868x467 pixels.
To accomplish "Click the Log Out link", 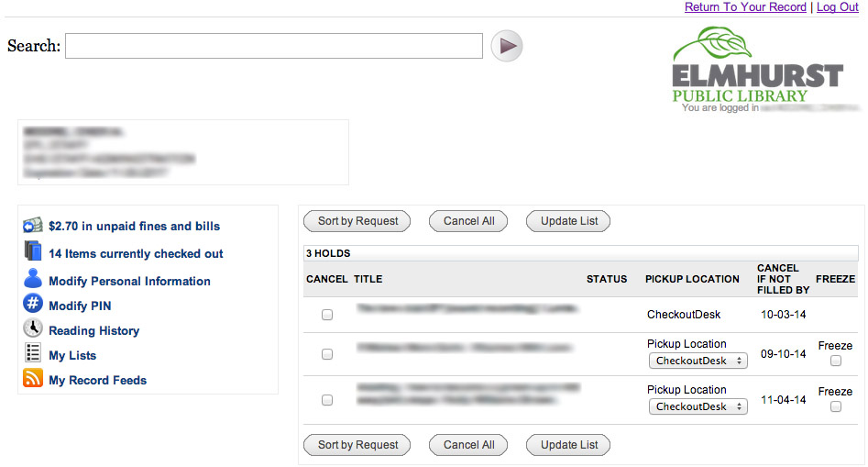I will (x=838, y=7).
